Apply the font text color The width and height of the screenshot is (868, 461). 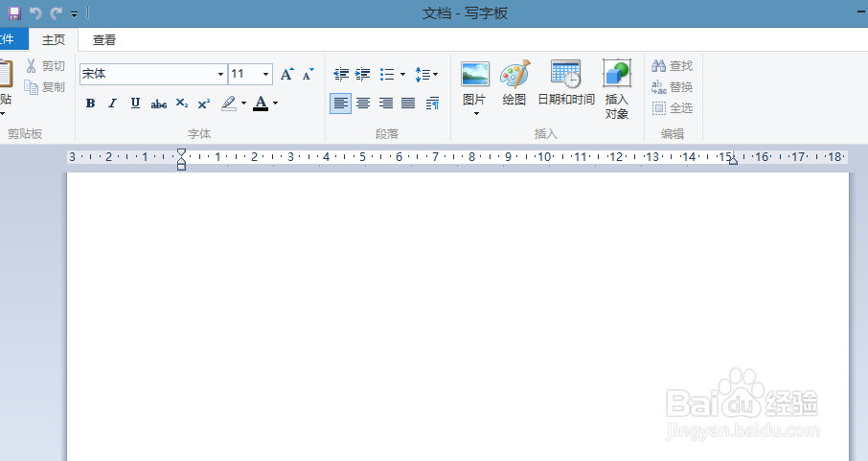click(x=261, y=104)
